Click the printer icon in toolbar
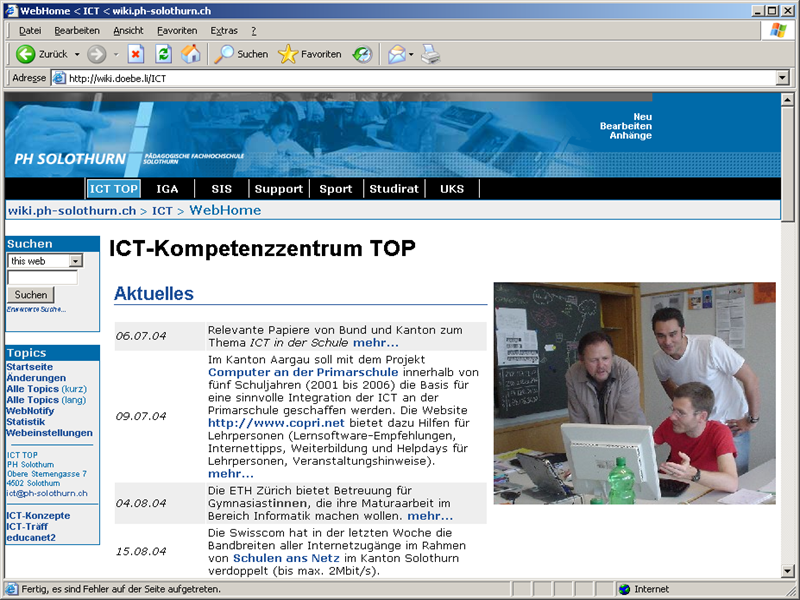 pyautogui.click(x=430, y=54)
